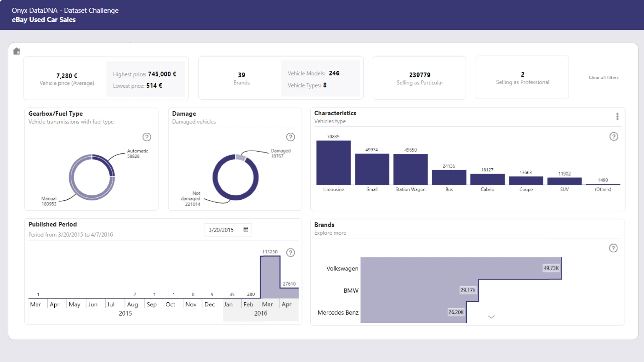
Task: Click the 70839 Limousine data label
Action: [x=333, y=136]
